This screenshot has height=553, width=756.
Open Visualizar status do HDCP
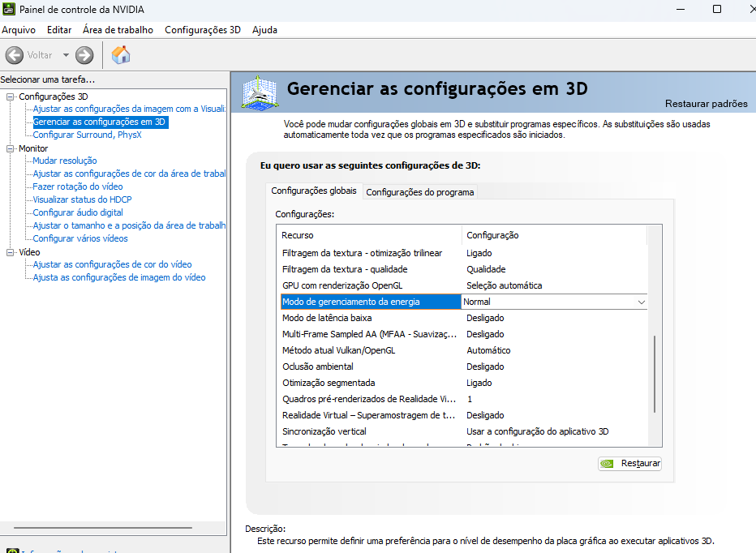click(x=82, y=199)
